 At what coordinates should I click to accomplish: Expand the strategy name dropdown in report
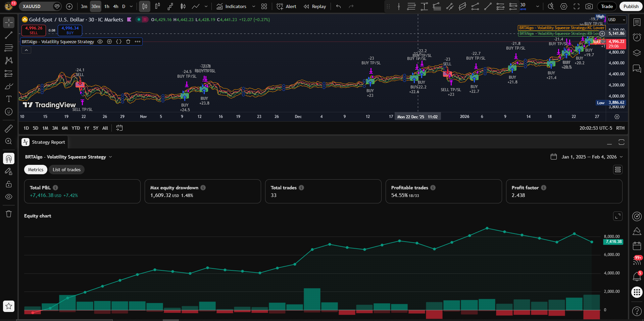(x=110, y=157)
